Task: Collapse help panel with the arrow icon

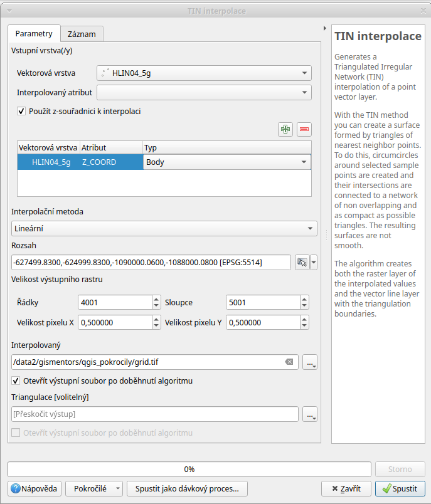Action: click(x=325, y=28)
